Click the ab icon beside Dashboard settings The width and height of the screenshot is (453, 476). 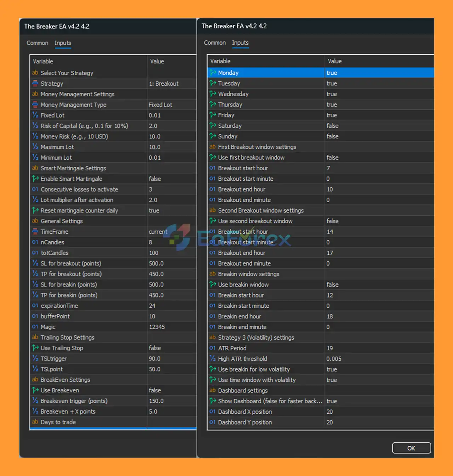pyautogui.click(x=212, y=390)
